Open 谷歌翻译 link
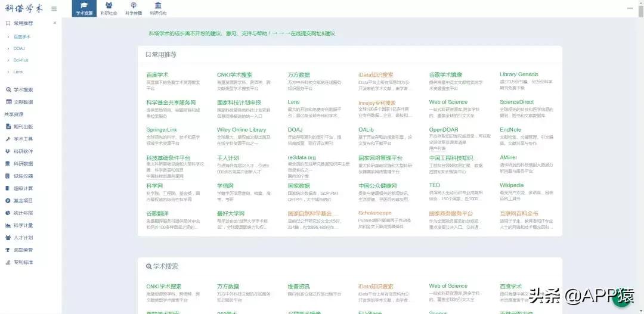 [x=157, y=213]
